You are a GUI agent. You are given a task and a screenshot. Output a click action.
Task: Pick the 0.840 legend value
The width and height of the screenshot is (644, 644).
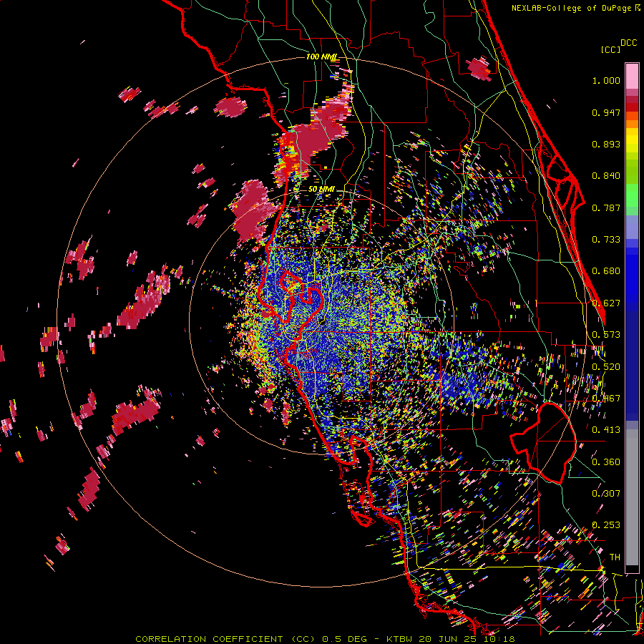(x=606, y=176)
